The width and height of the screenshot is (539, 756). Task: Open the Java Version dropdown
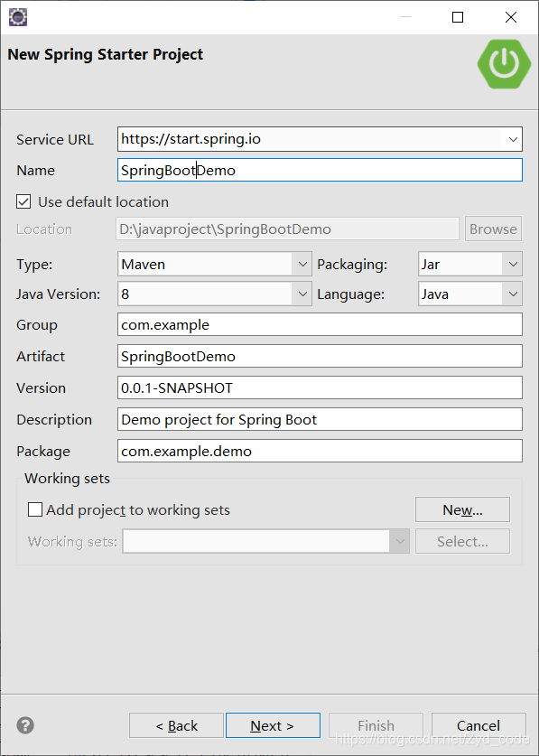click(x=302, y=294)
